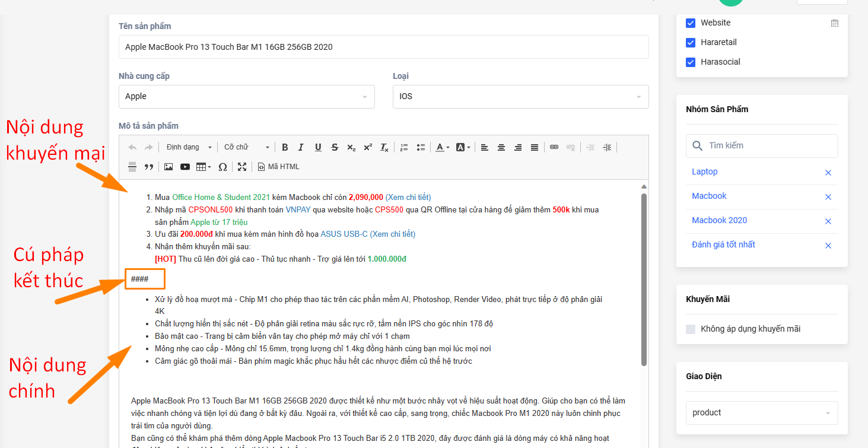Open the Nhà cung cấp dropdown showing Apple

click(x=247, y=97)
